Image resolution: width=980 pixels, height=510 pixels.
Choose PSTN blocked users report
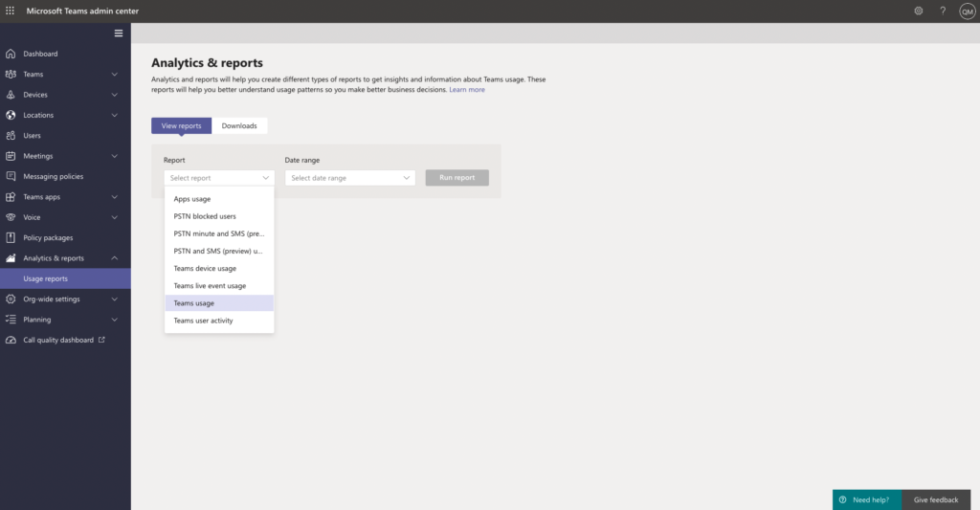tap(219, 216)
